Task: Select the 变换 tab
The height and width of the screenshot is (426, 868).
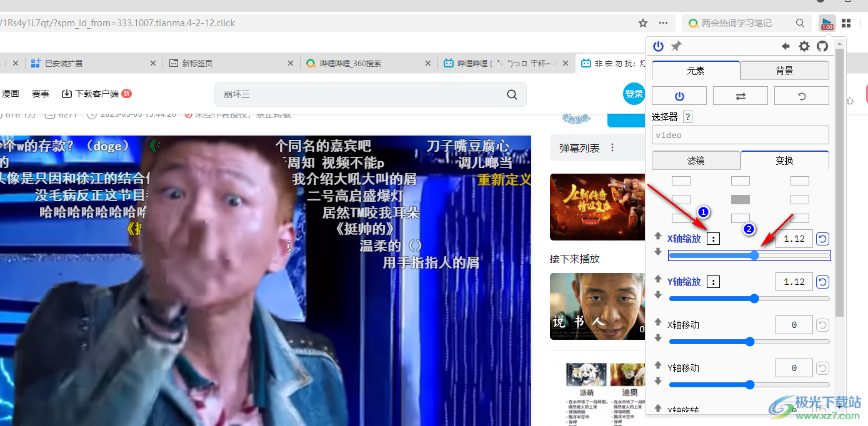Action: click(x=785, y=161)
